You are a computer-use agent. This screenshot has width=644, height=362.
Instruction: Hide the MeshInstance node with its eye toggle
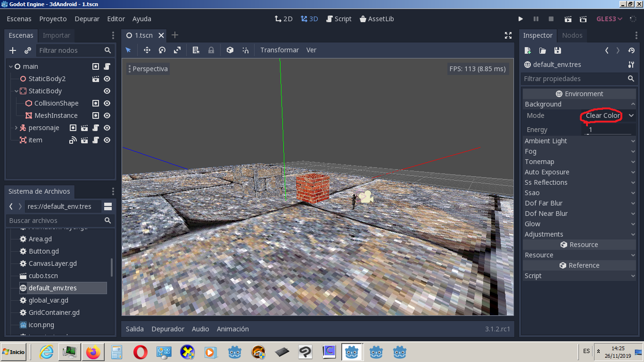tap(107, 115)
